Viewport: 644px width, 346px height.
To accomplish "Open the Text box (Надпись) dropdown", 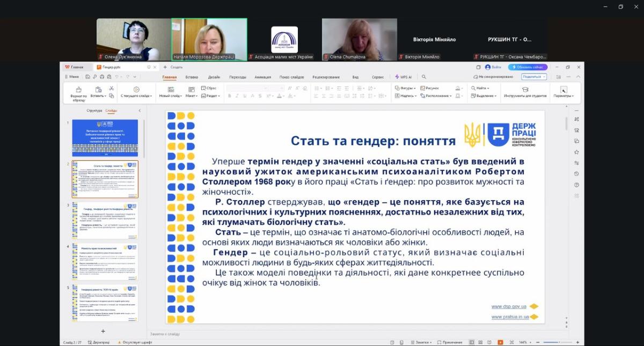I will pos(406,96).
